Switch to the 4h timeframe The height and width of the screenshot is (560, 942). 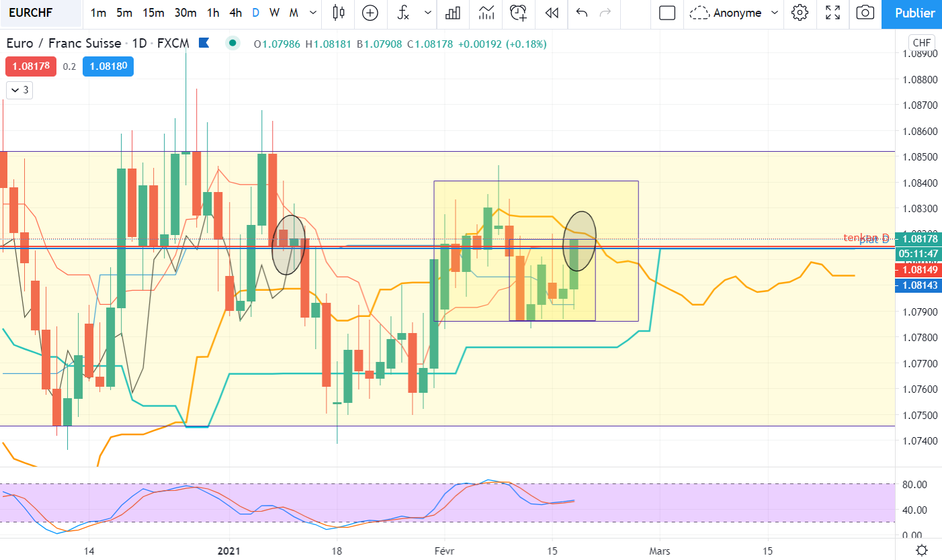(x=235, y=13)
